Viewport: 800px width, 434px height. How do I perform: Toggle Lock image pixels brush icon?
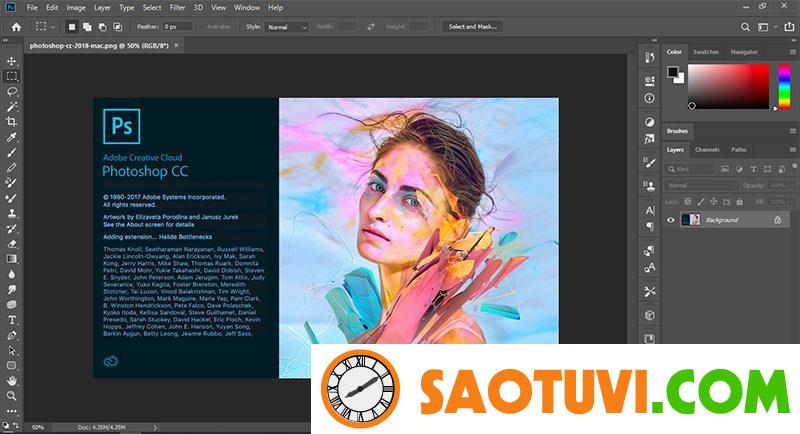click(x=701, y=202)
